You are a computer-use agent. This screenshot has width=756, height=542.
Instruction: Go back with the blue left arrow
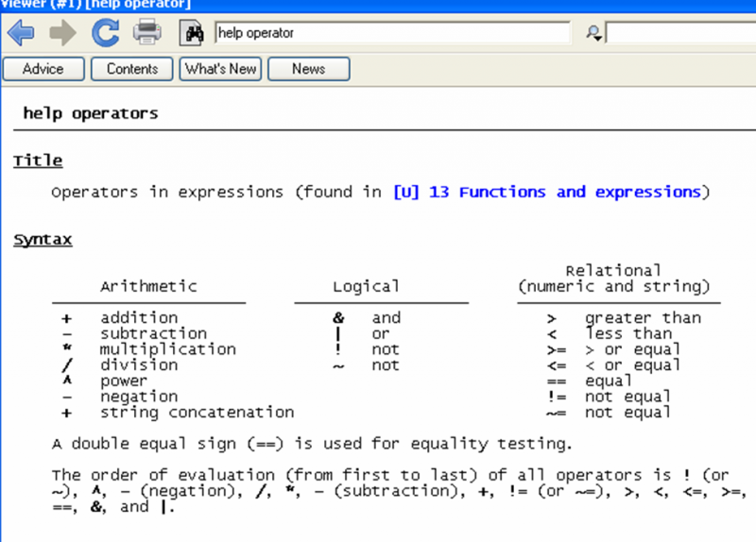click(x=21, y=33)
